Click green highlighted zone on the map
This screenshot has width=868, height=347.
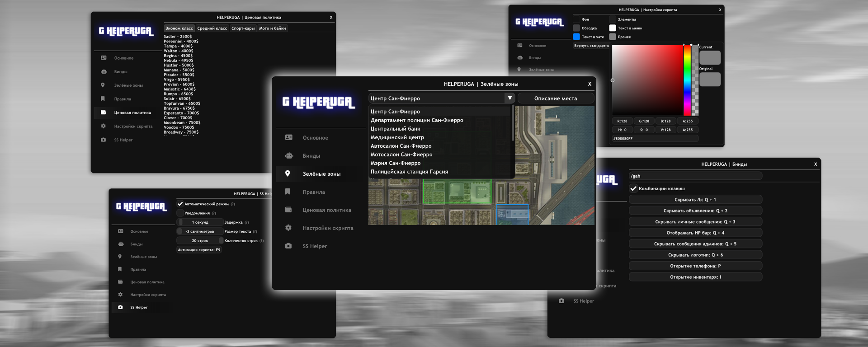457,192
